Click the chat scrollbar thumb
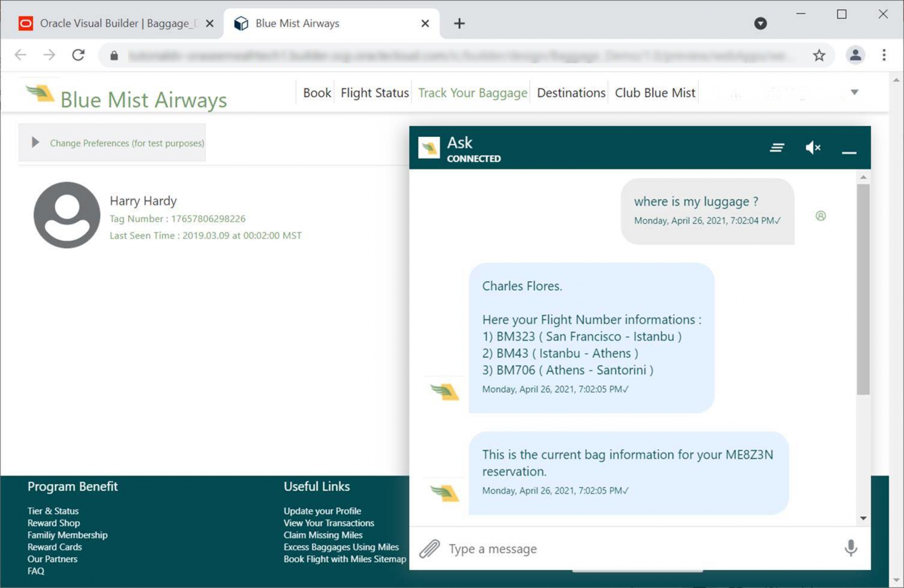Screen dimensions: 904x588 pos(863,289)
